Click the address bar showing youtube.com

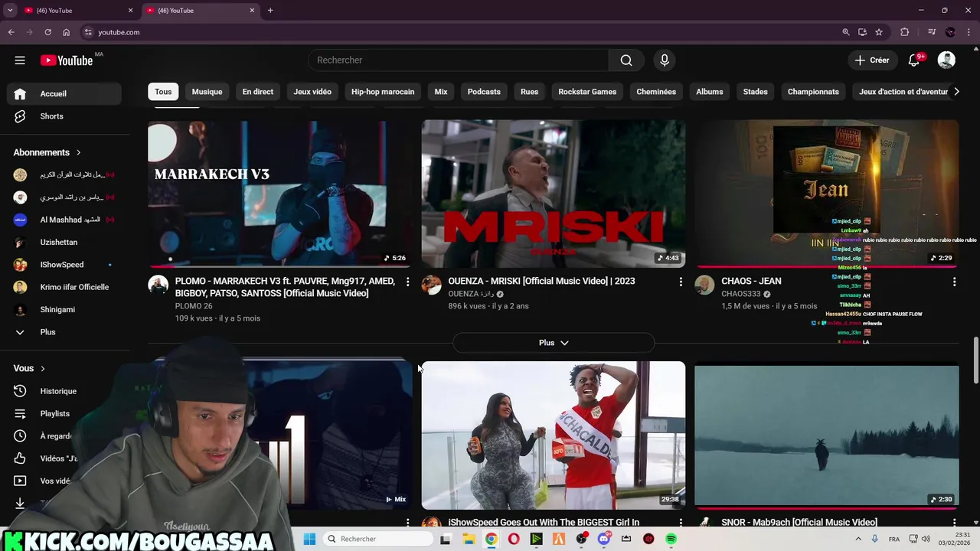tap(458, 32)
